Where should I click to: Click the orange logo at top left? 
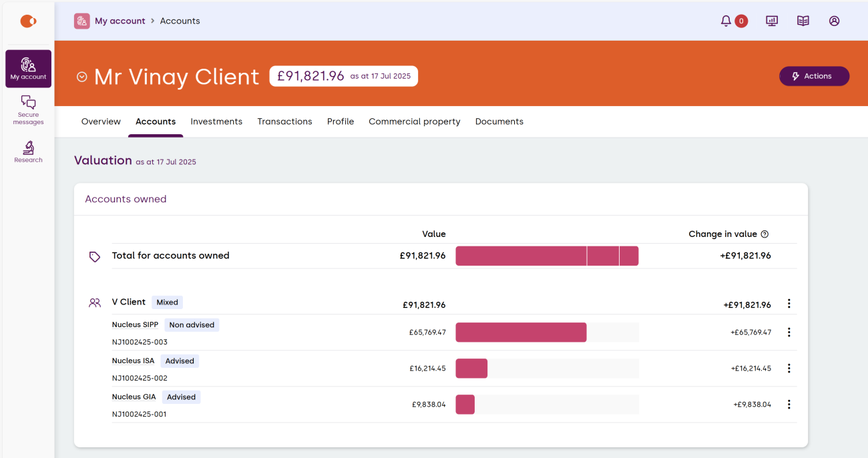point(28,21)
